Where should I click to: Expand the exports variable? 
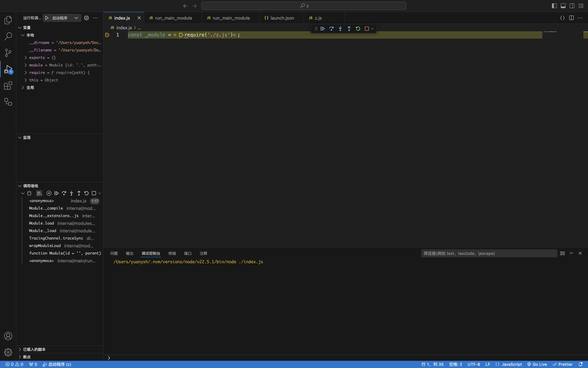coord(26,58)
